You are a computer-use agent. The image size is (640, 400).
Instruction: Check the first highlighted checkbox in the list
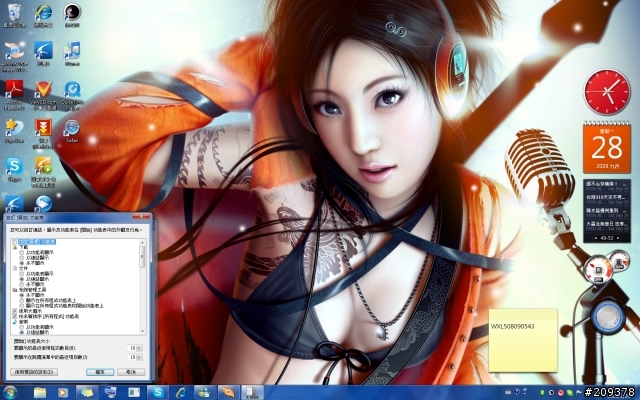click(15, 242)
